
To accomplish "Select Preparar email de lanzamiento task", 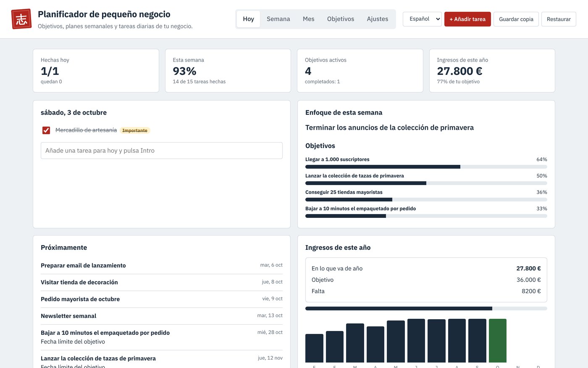I will [x=162, y=265].
